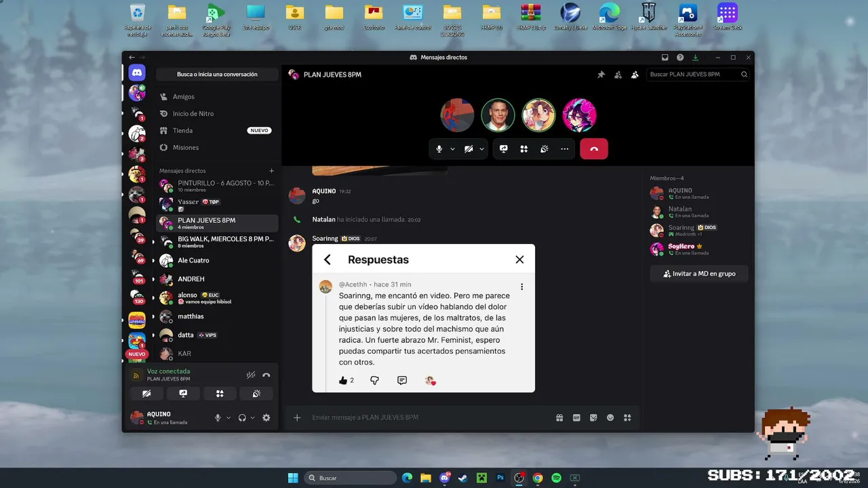Open Inicio de Nitro
The height and width of the screenshot is (488, 868).
point(217,114)
